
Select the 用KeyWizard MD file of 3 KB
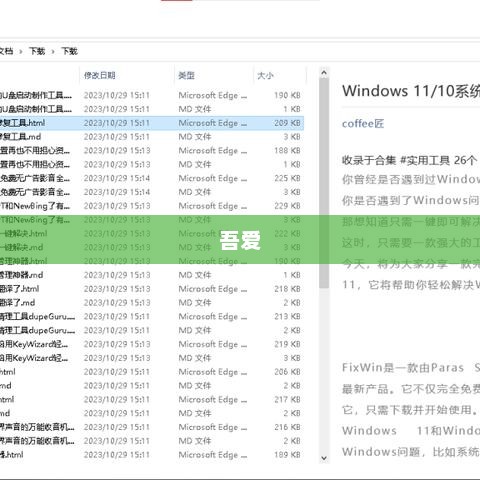152,358
